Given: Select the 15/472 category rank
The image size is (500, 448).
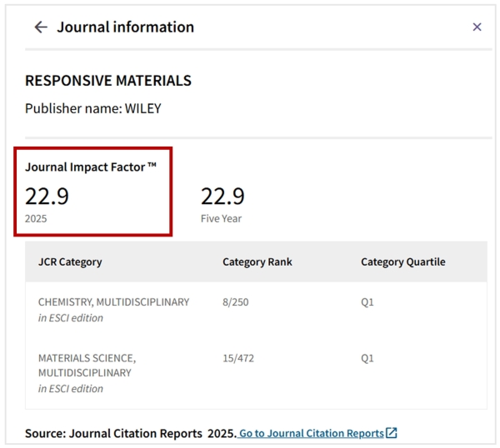Looking at the screenshot, I should click(238, 358).
